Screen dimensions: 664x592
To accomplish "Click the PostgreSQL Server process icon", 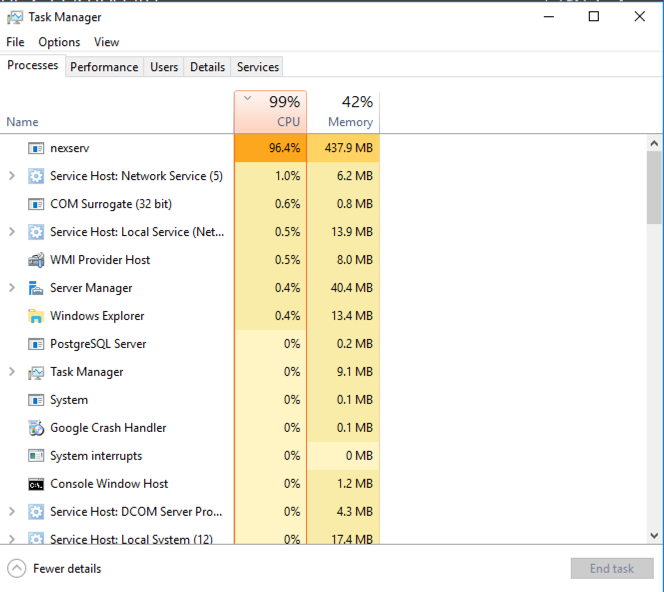I will [36, 344].
